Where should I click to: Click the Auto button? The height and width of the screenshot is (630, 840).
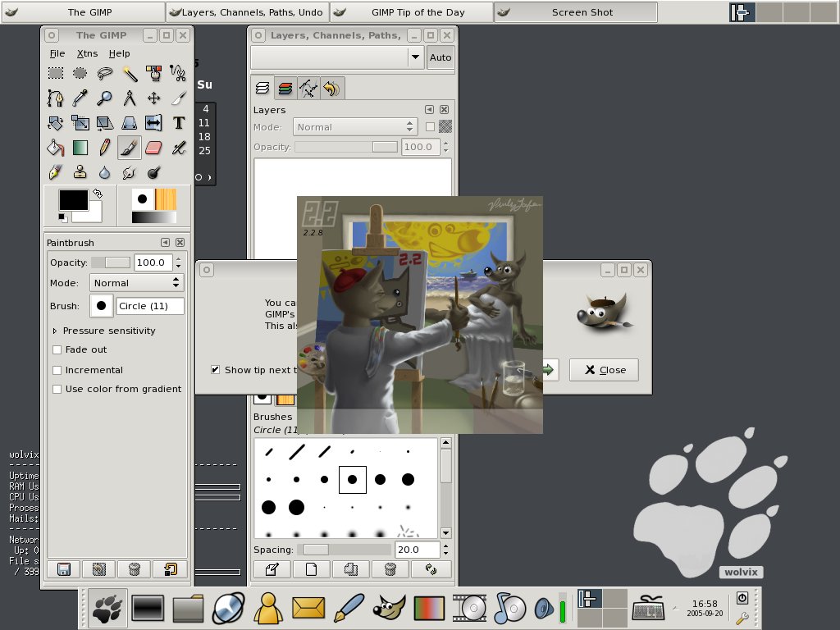pos(441,57)
